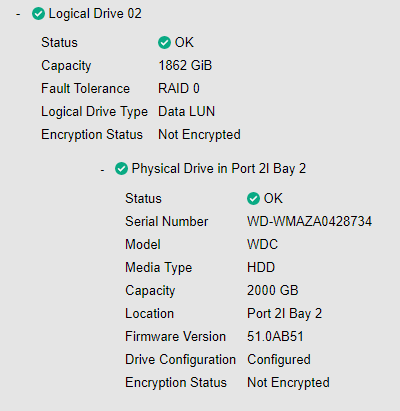The width and height of the screenshot is (400, 411).
Task: Click the green OK icon in logical drive Status
Action: pyautogui.click(x=164, y=43)
